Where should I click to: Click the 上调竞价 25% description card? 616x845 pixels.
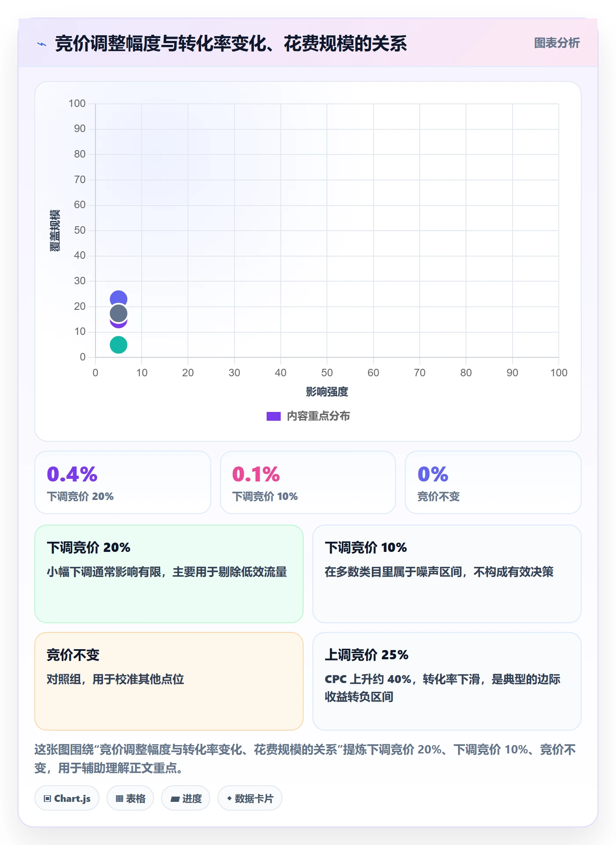click(x=447, y=681)
